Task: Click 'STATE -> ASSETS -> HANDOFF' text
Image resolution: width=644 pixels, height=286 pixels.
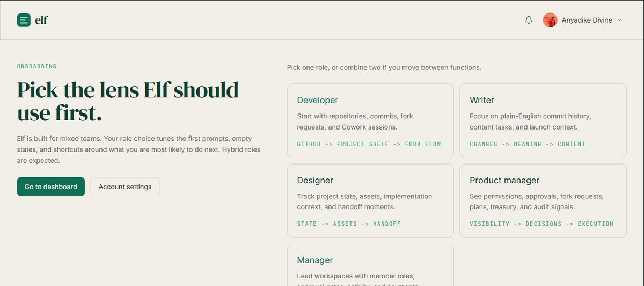Action: tap(349, 224)
